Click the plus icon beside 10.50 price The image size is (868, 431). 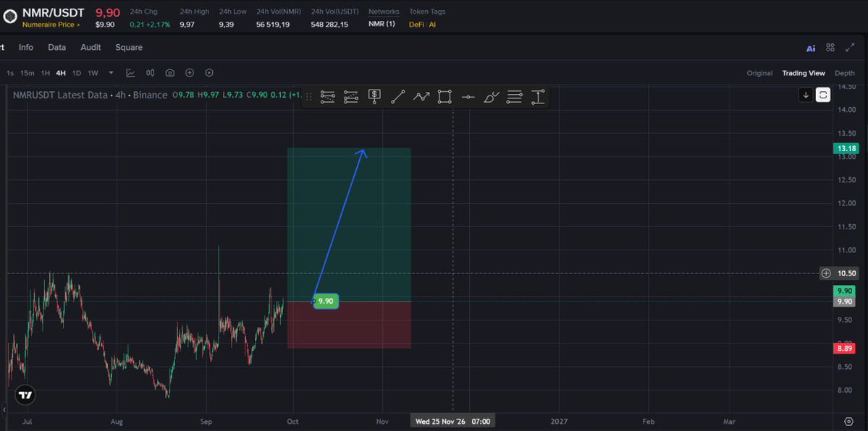pos(826,273)
